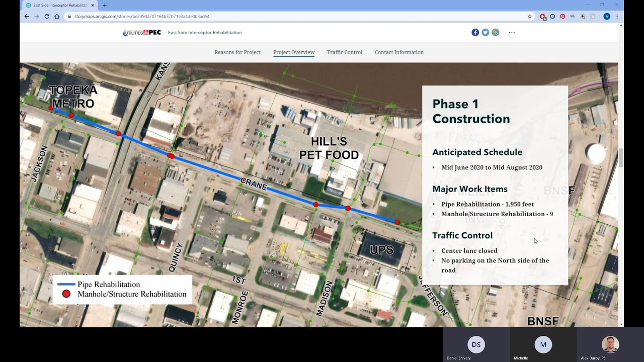This screenshot has height=362, width=644.
Task: Click the Phase 1 Construction heading
Action: 471,111
